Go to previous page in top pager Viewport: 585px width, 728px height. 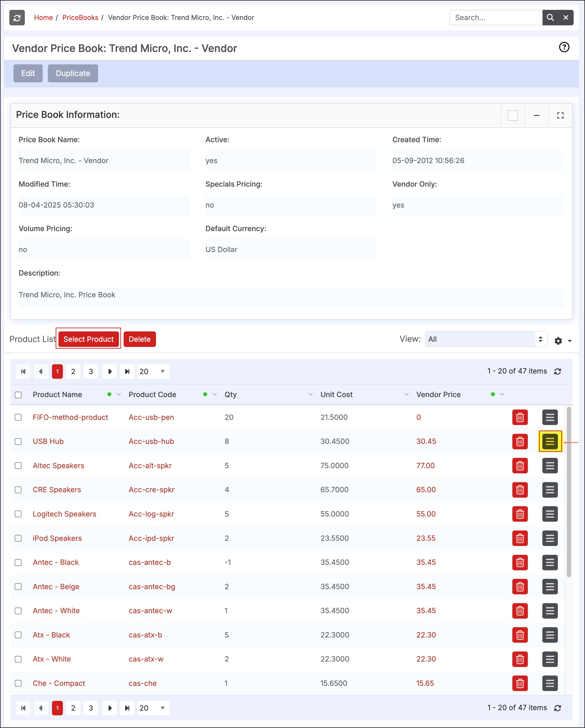point(41,371)
